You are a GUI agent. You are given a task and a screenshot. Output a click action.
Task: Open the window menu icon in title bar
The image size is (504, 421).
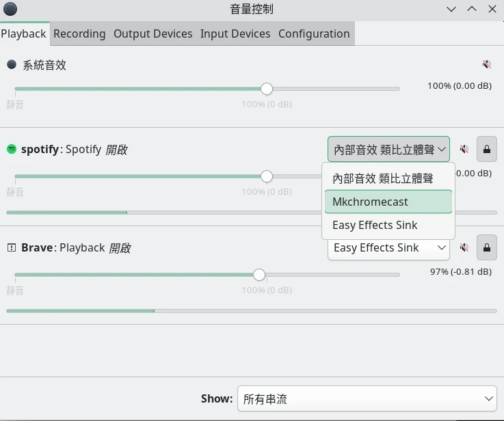pyautogui.click(x=10, y=10)
